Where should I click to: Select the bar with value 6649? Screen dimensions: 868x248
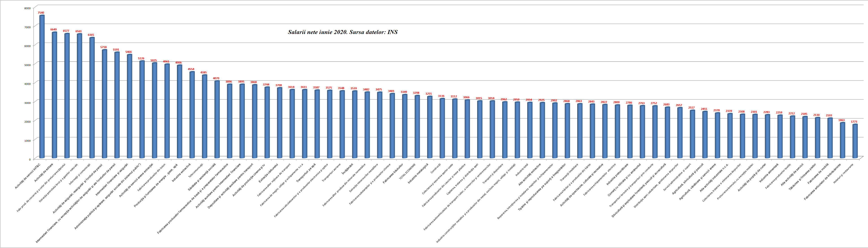pos(54,95)
